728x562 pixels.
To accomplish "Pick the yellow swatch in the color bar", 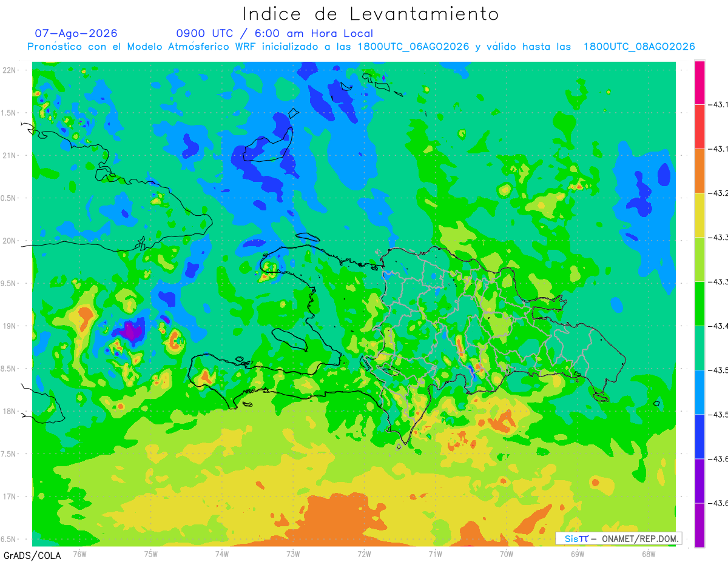I will [699, 215].
